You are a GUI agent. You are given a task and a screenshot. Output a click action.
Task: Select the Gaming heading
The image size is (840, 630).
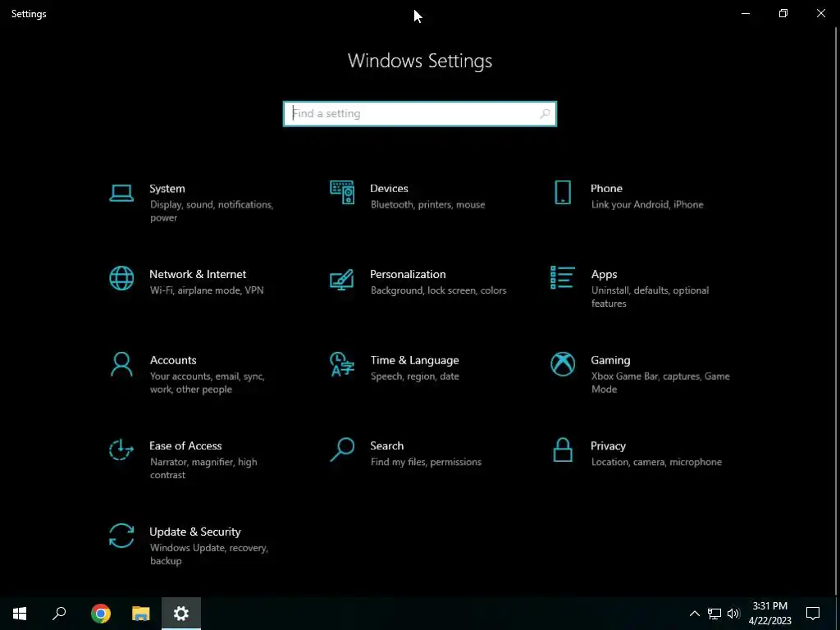[x=610, y=361]
